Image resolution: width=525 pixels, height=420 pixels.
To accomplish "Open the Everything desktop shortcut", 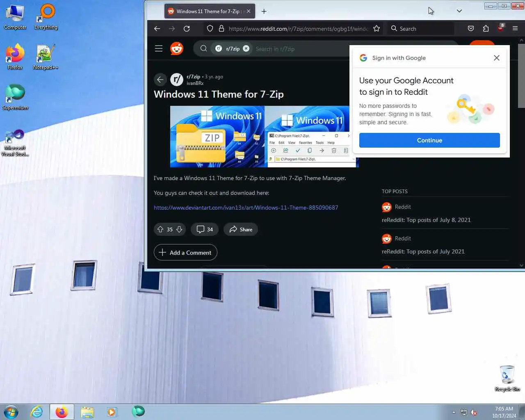I will 46,17.
